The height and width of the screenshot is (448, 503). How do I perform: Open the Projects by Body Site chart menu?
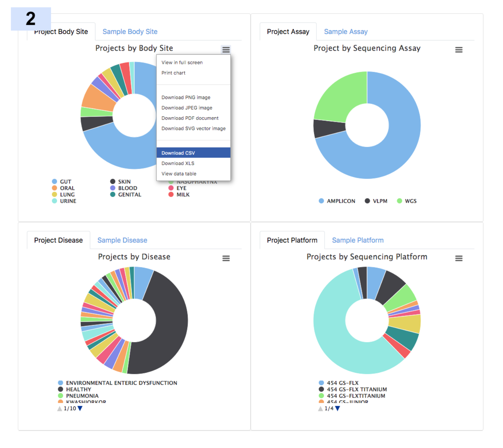pyautogui.click(x=226, y=50)
